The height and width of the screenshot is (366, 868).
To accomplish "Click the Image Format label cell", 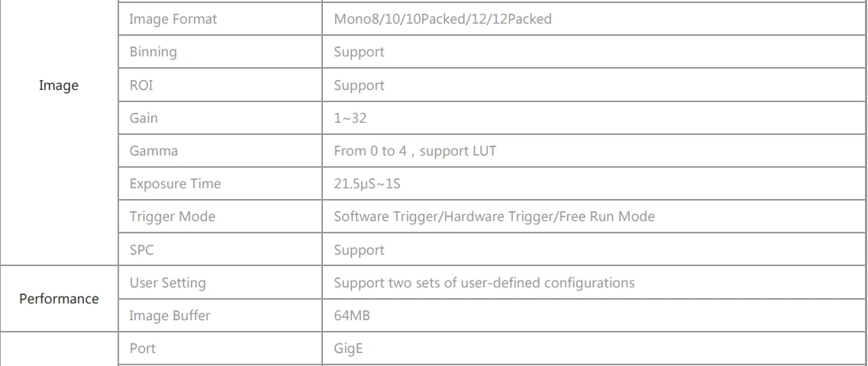I will [173, 20].
